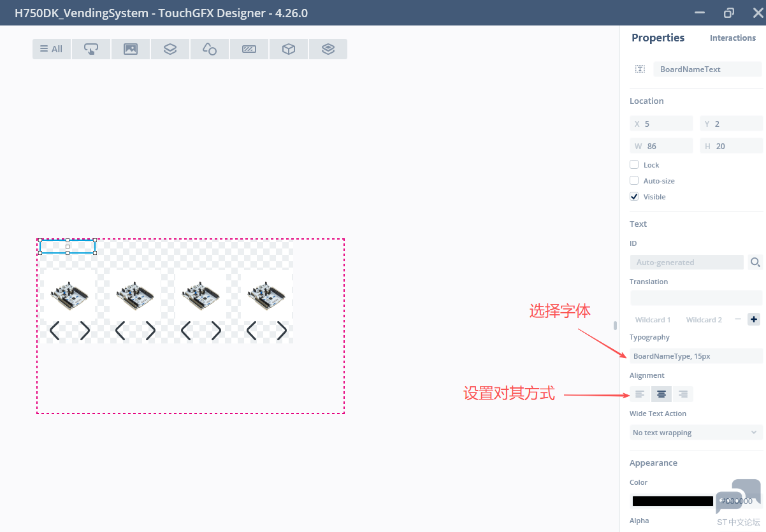Switch to the Interactions tab
The image size is (766, 532).
coord(732,38)
